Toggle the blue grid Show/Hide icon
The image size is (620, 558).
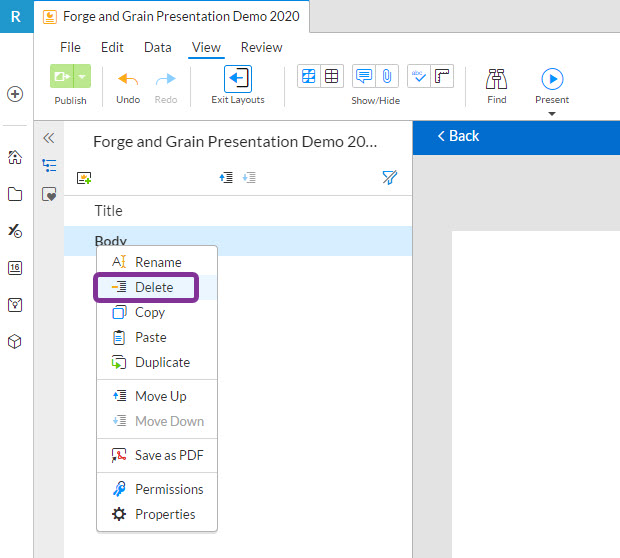[x=308, y=76]
